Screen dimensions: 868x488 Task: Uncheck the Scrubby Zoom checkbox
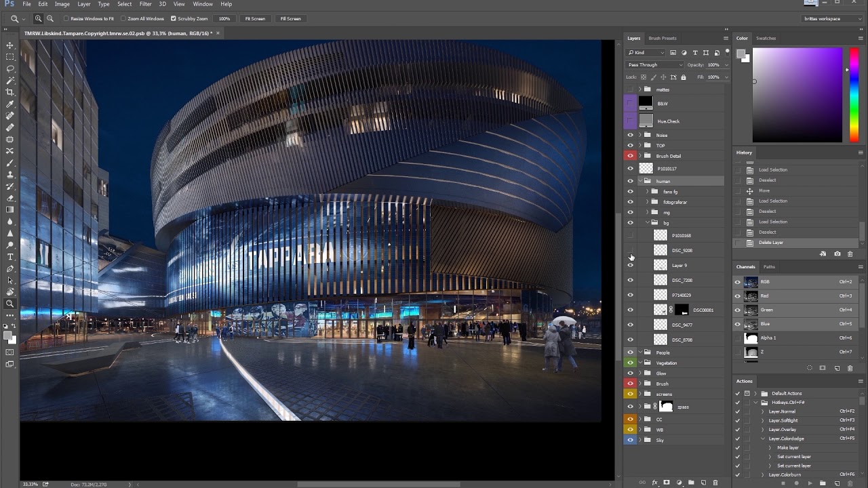(x=173, y=18)
